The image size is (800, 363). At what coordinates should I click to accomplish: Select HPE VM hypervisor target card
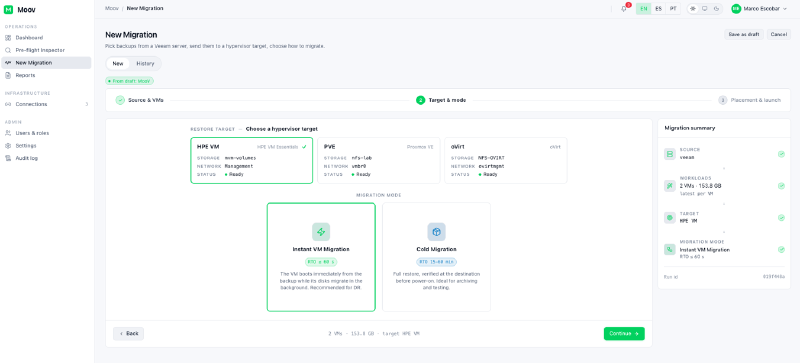[x=252, y=160]
